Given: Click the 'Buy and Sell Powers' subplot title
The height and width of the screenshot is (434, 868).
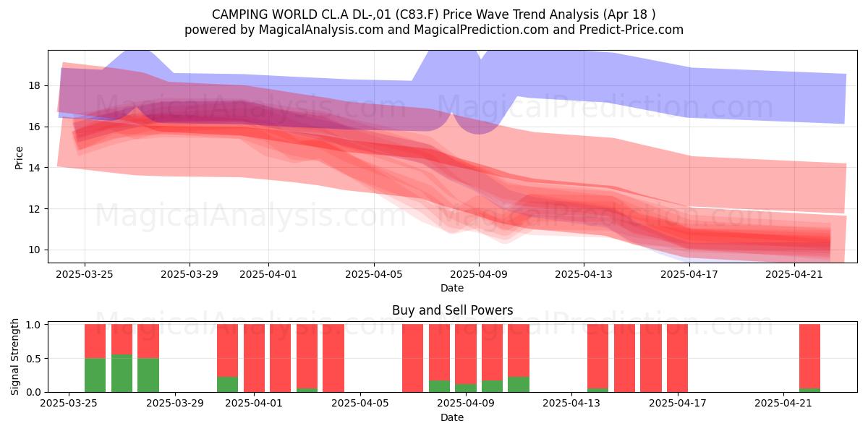Looking at the screenshot, I should [x=452, y=310].
